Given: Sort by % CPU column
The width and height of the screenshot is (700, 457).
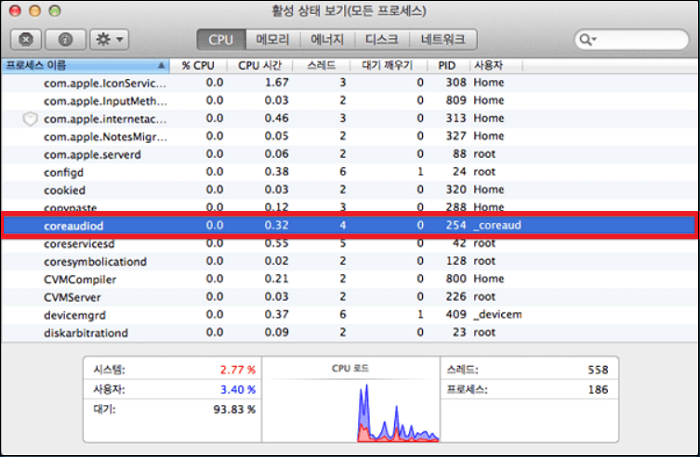Looking at the screenshot, I should pyautogui.click(x=198, y=66).
